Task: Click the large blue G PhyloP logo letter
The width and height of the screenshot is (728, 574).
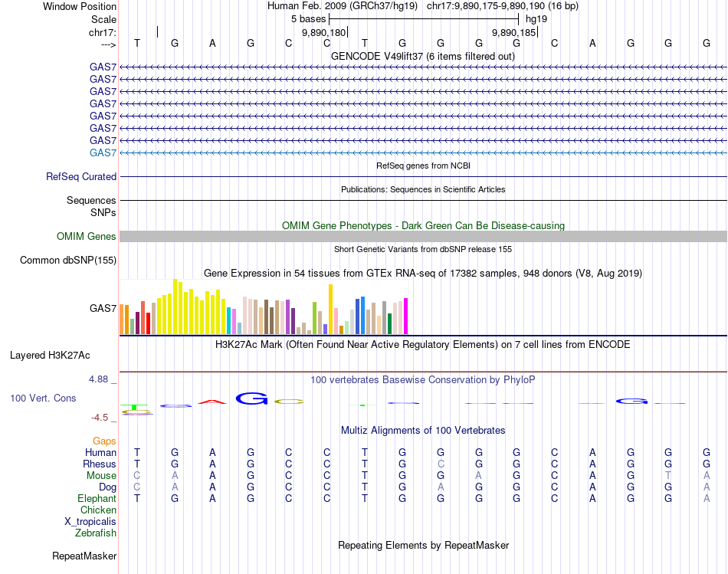Action: click(x=251, y=399)
